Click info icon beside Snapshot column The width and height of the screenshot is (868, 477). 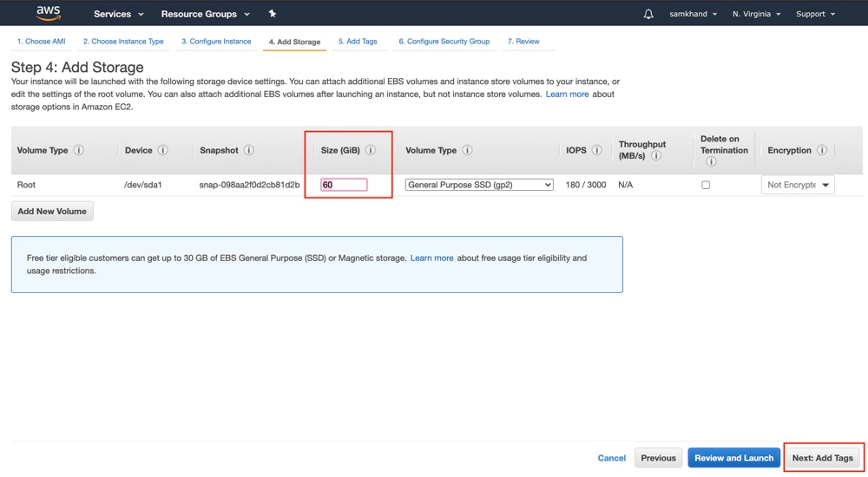click(248, 150)
